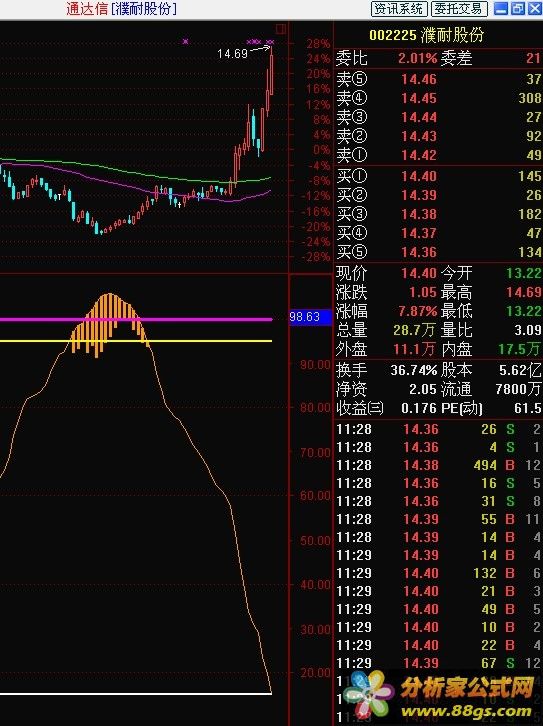Click the 最高 high price 14.69 in quote panel

coord(524,292)
